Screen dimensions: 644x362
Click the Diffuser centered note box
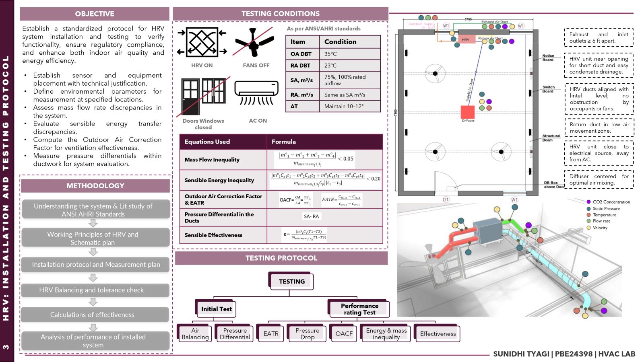tap(599, 179)
